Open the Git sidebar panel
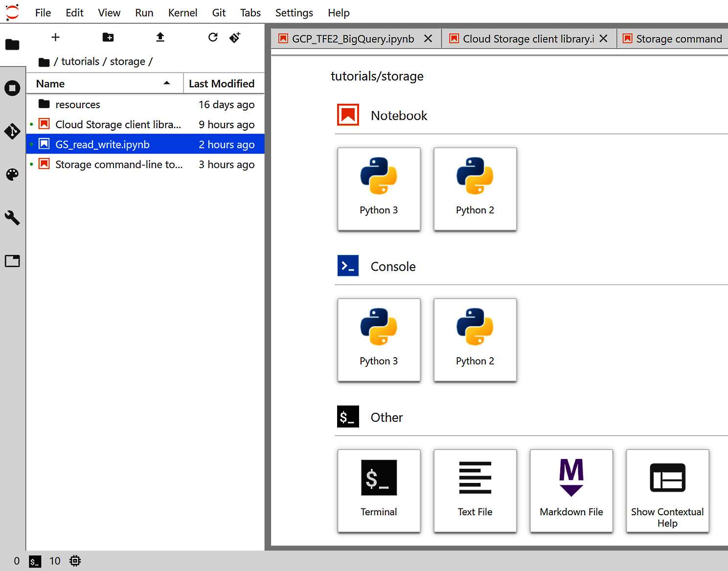The width and height of the screenshot is (728, 571). click(x=12, y=131)
